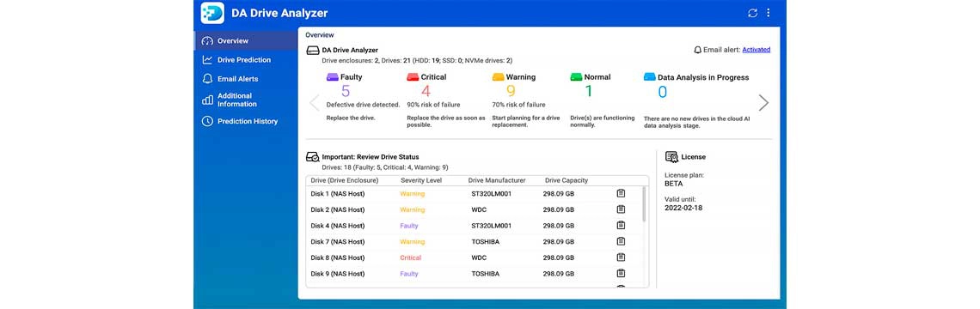Image resolution: width=980 pixels, height=309 pixels.
Task: Open details clipboard icon for Disk 8
Action: coord(621,257)
